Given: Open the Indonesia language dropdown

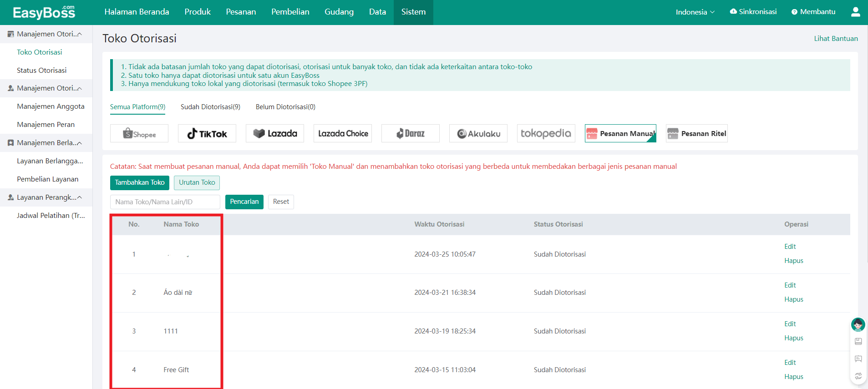Looking at the screenshot, I should pyautogui.click(x=695, y=12).
